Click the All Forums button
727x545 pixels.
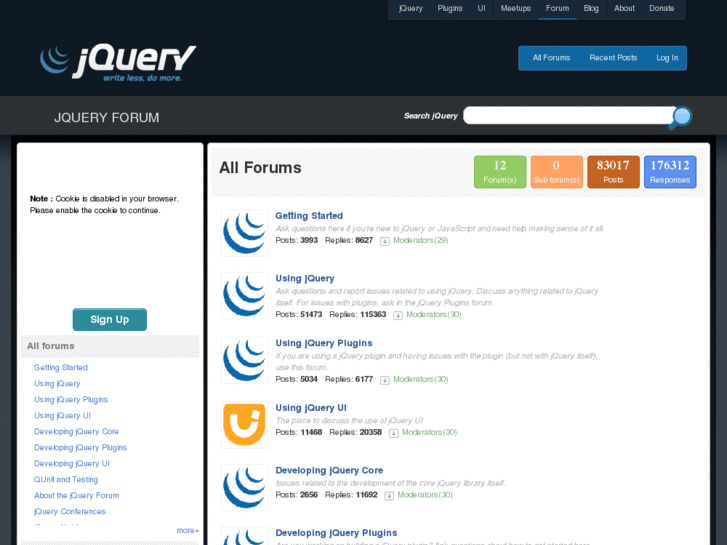pyautogui.click(x=551, y=58)
